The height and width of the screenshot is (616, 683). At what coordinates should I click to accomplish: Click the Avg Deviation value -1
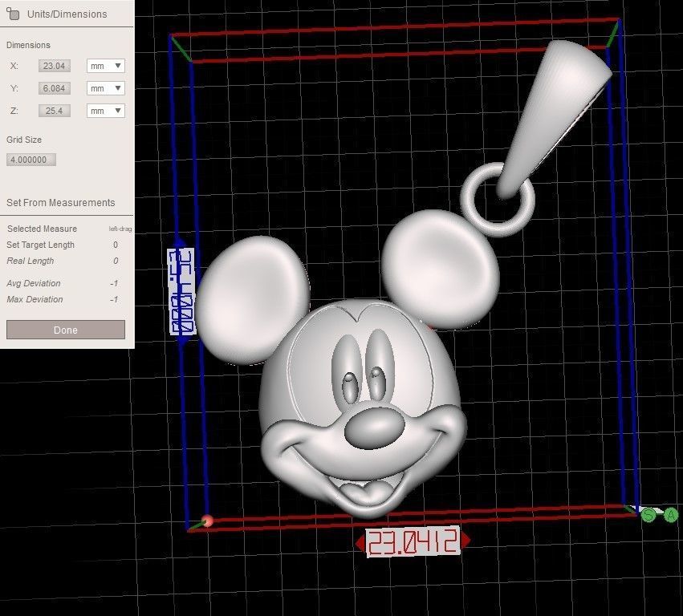pos(114,283)
